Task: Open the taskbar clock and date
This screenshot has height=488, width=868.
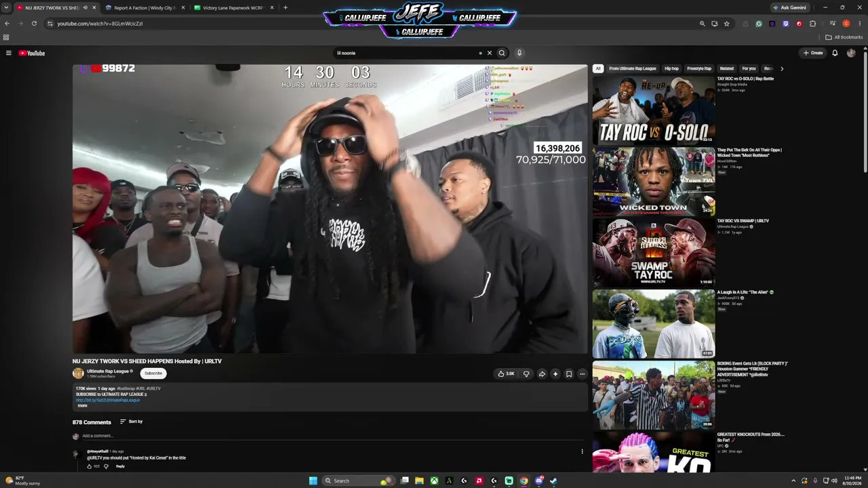Action: (x=852, y=481)
